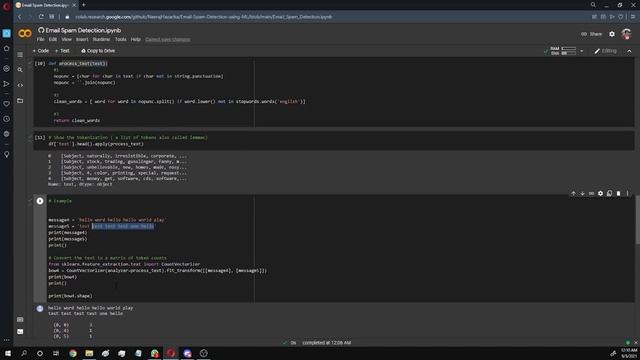Image resolution: width=640 pixels, height=360 pixels.
Task: Open Chrome from the Windows taskbar
Action: tap(73, 353)
